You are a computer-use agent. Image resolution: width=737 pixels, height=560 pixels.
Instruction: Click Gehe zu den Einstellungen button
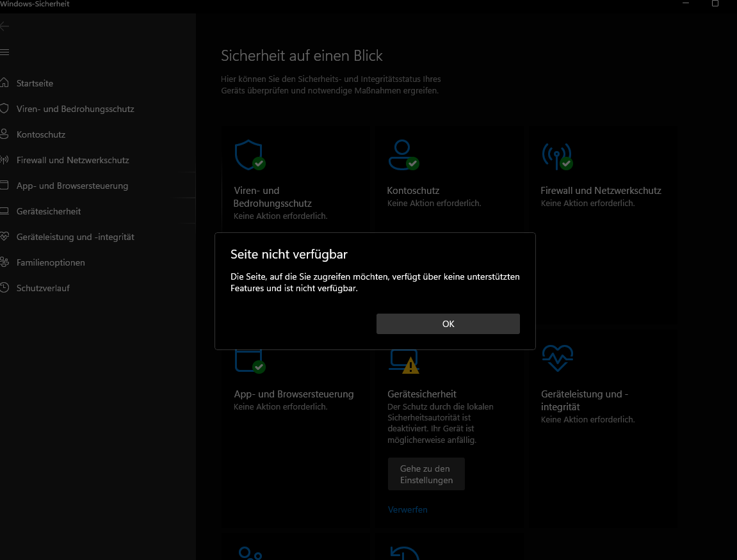[426, 474]
